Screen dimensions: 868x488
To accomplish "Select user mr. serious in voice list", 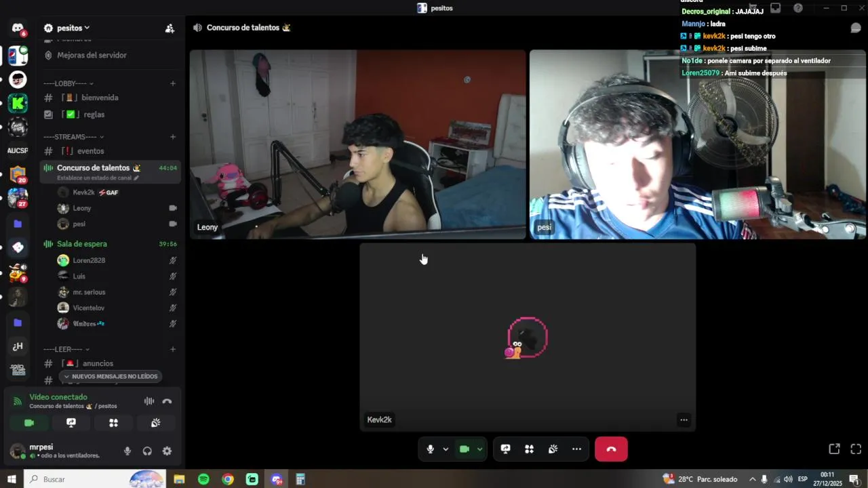I will pyautogui.click(x=117, y=292).
